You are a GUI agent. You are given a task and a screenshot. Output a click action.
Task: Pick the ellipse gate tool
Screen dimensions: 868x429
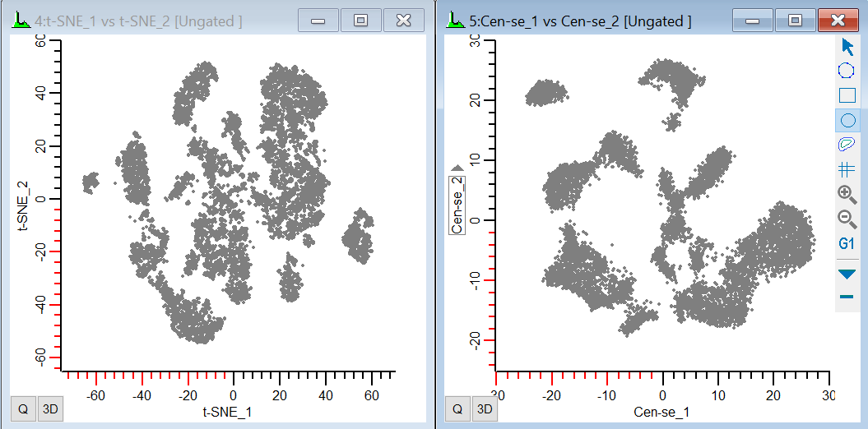847,121
